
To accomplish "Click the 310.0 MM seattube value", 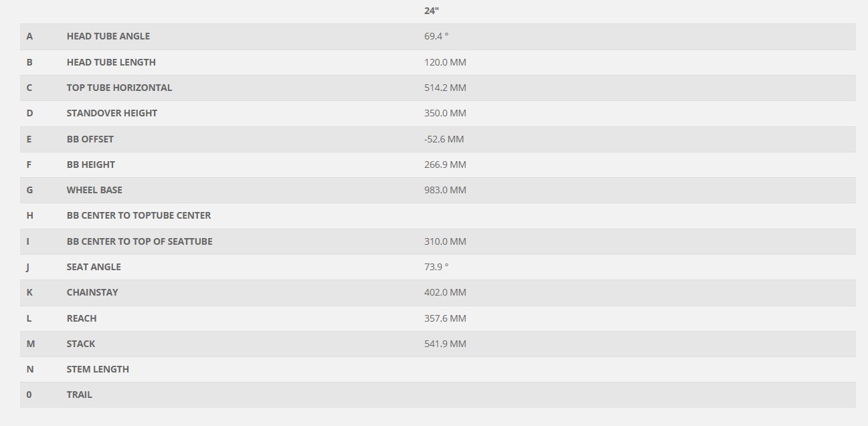I will (445, 241).
